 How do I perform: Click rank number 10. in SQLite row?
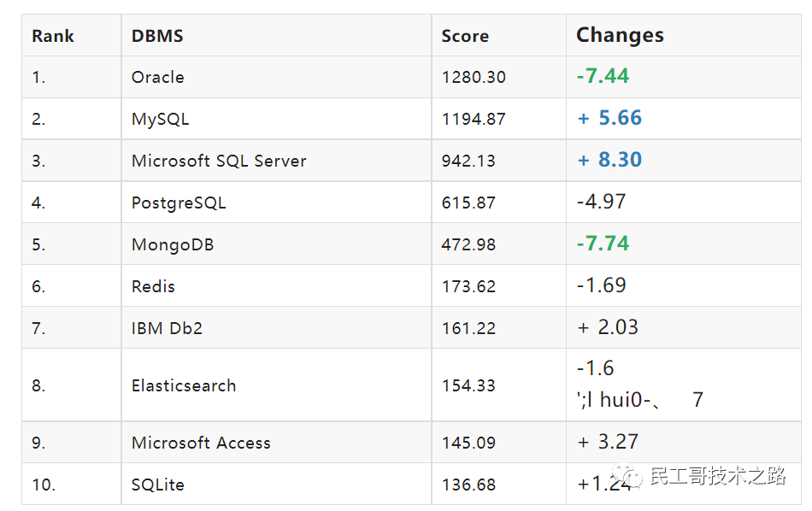click(44, 485)
